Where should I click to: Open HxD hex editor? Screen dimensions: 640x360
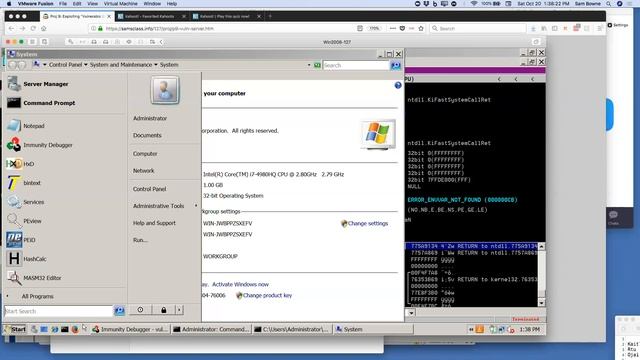(x=29, y=164)
